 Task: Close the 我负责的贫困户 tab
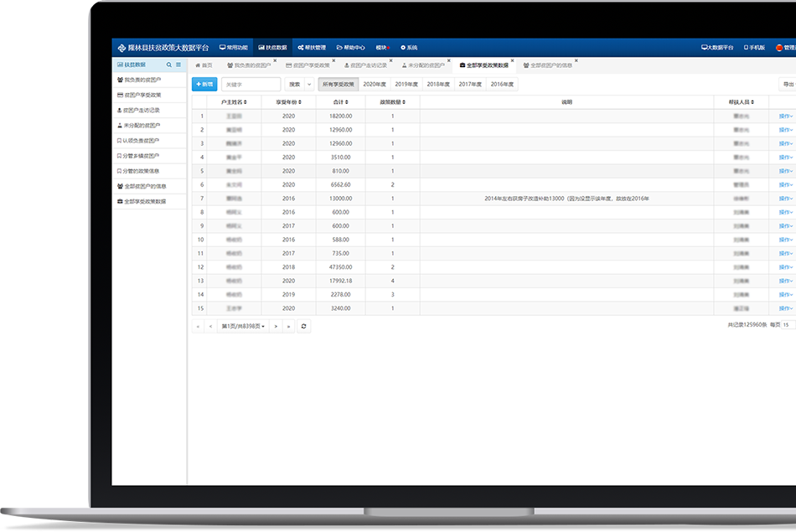pos(275,61)
